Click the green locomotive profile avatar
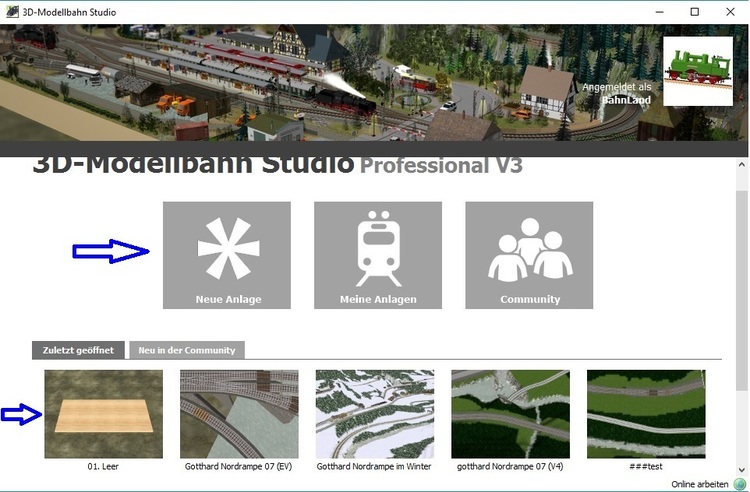Screen dimensions: 750x492 click(x=698, y=71)
